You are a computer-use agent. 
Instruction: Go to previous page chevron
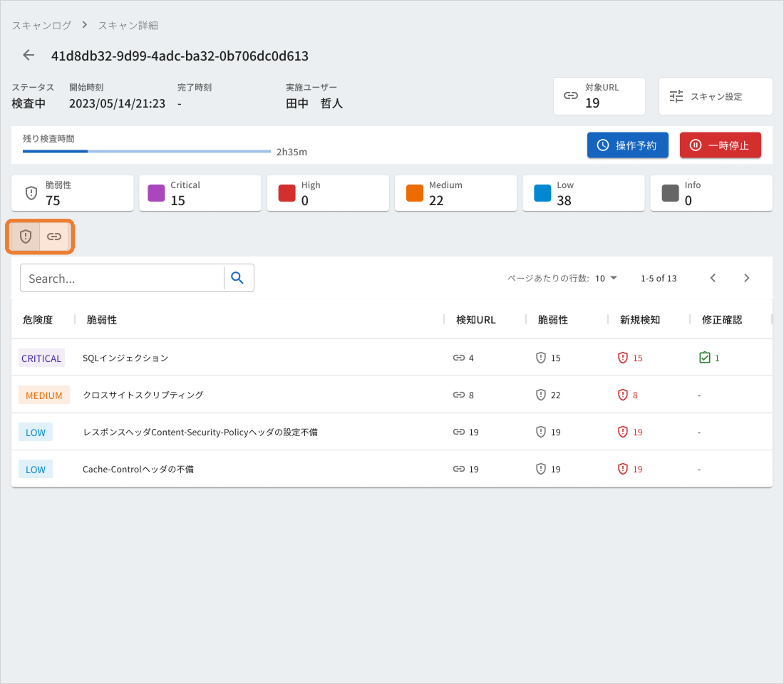tap(713, 278)
